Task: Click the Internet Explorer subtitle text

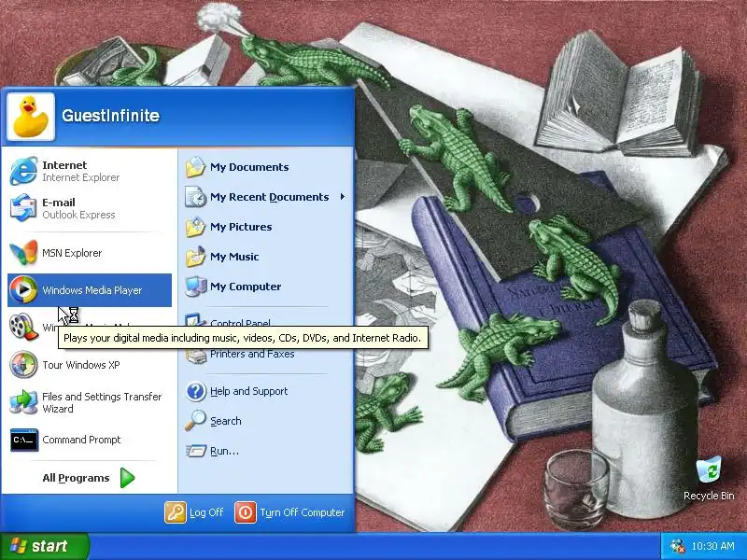Action: (x=81, y=177)
